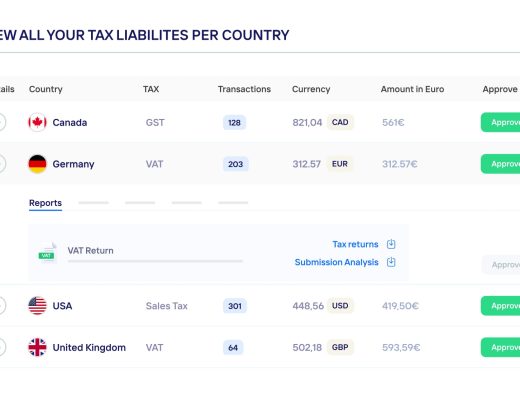Approve the Canada GST liability
The height and width of the screenshot is (397, 520).
coord(500,122)
